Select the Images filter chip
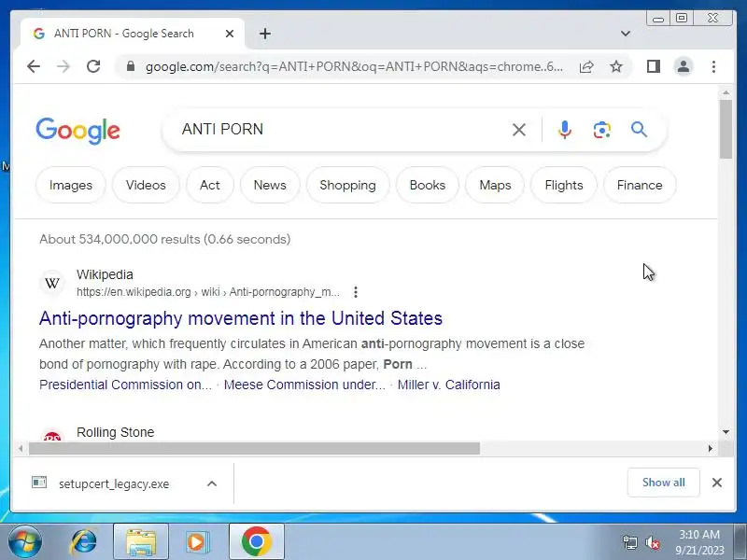This screenshot has height=560, width=747. (71, 185)
